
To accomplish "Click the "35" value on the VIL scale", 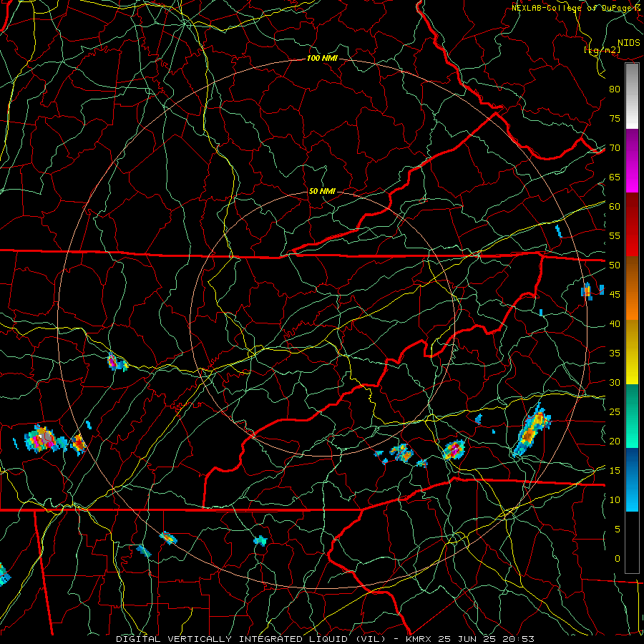I will point(615,353).
